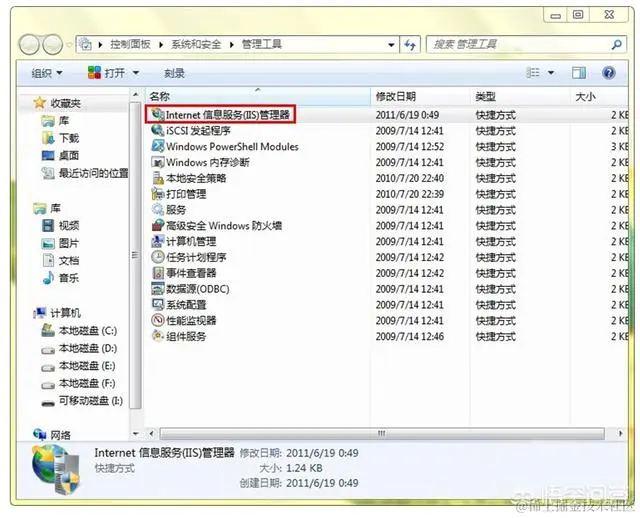Select the 服务 gear icon
Image resolution: width=640 pixels, height=518 pixels.
(x=157, y=210)
